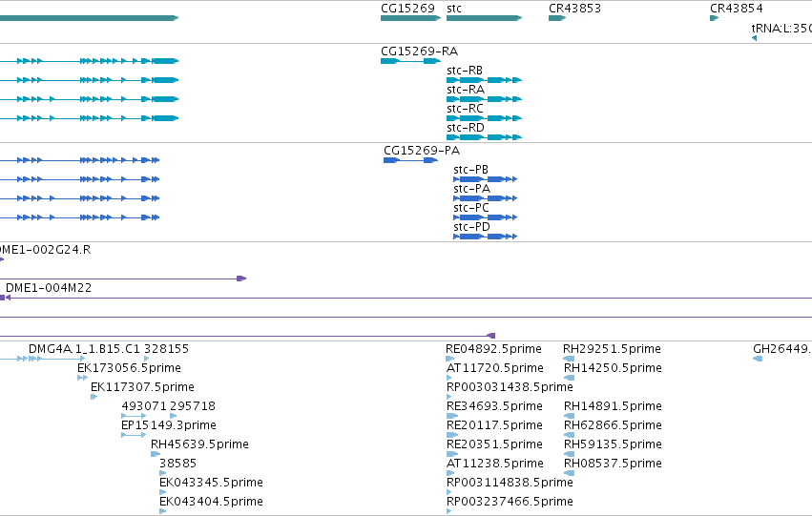Select the RH62866.5prime EST
This screenshot has width=812, height=516.
(x=569, y=435)
